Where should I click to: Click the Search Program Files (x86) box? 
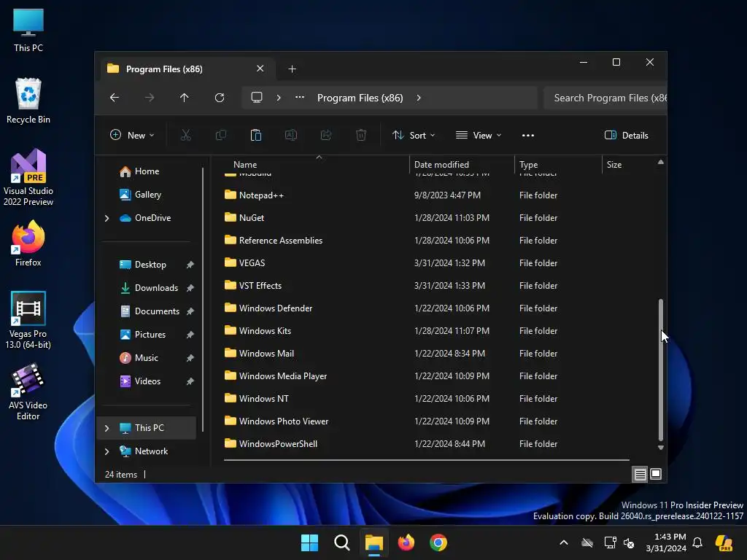[605, 98]
